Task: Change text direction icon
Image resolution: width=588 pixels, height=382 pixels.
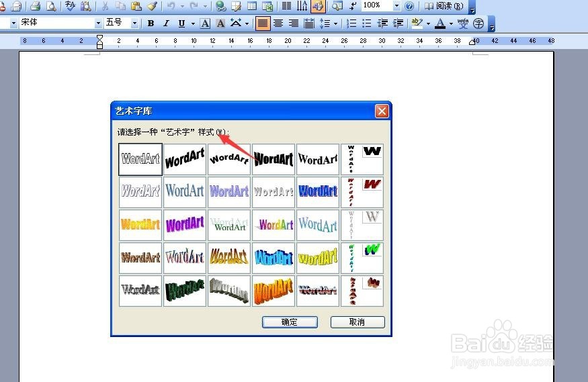Action: (x=302, y=5)
